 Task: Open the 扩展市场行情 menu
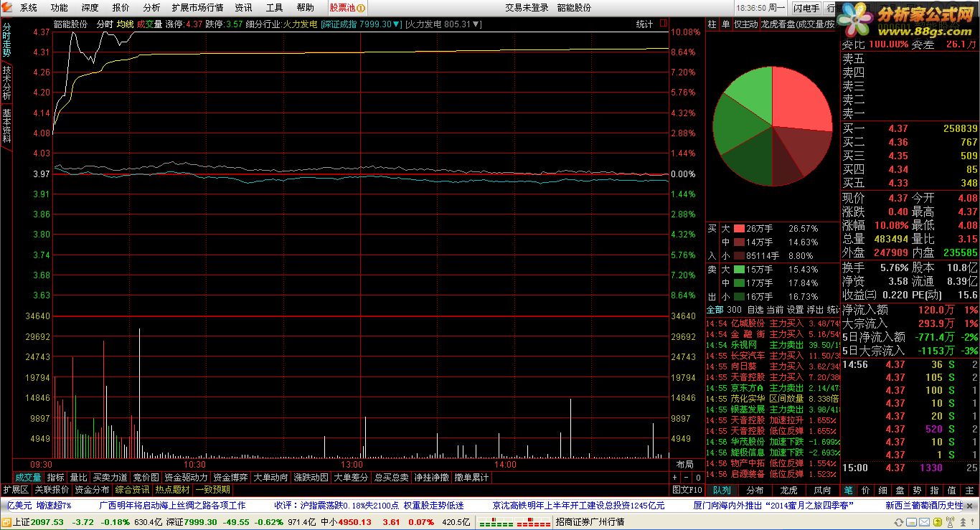[197, 8]
